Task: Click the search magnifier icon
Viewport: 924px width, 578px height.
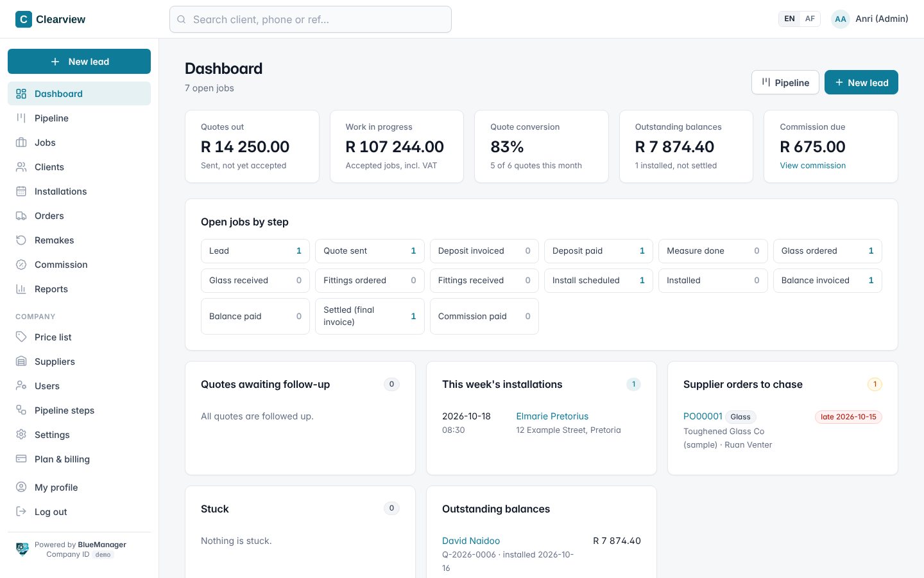Action: [x=182, y=19]
